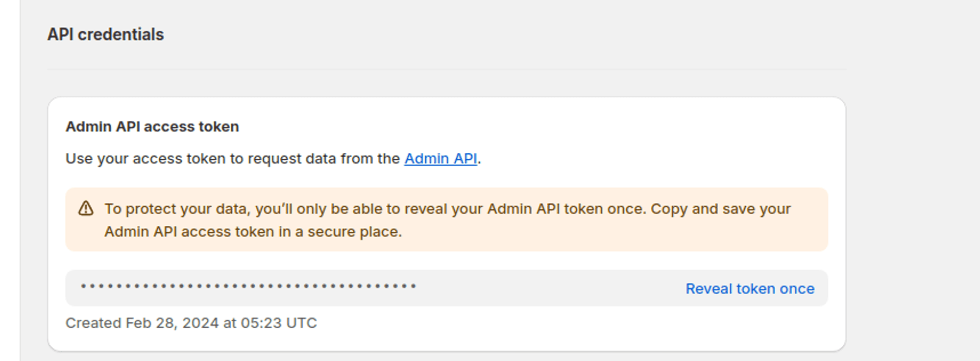Image resolution: width=980 pixels, height=361 pixels.
Task: Open the Admin API documentation link
Action: pos(440,158)
